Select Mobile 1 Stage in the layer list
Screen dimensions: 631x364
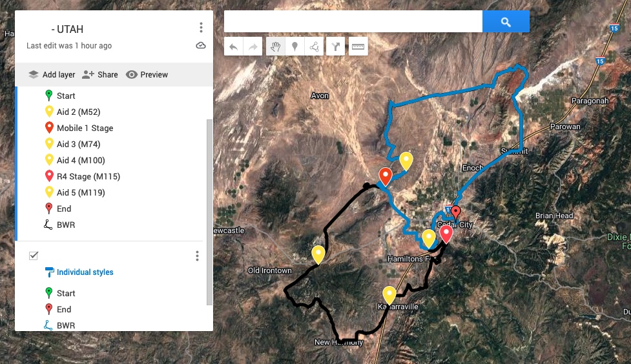[85, 128]
